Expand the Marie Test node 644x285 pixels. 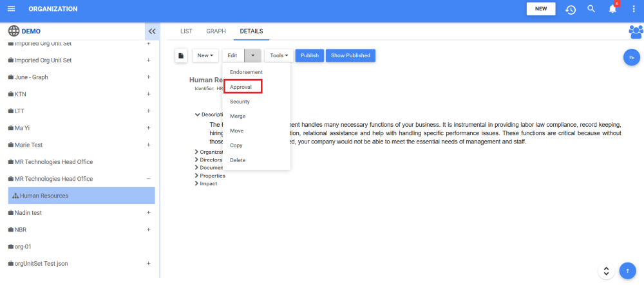click(x=149, y=145)
